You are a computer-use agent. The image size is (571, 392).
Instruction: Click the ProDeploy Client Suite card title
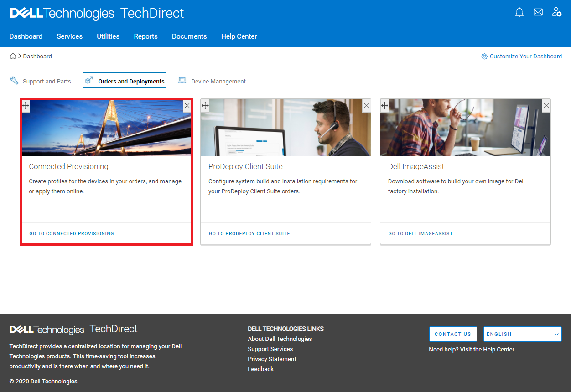(x=246, y=167)
